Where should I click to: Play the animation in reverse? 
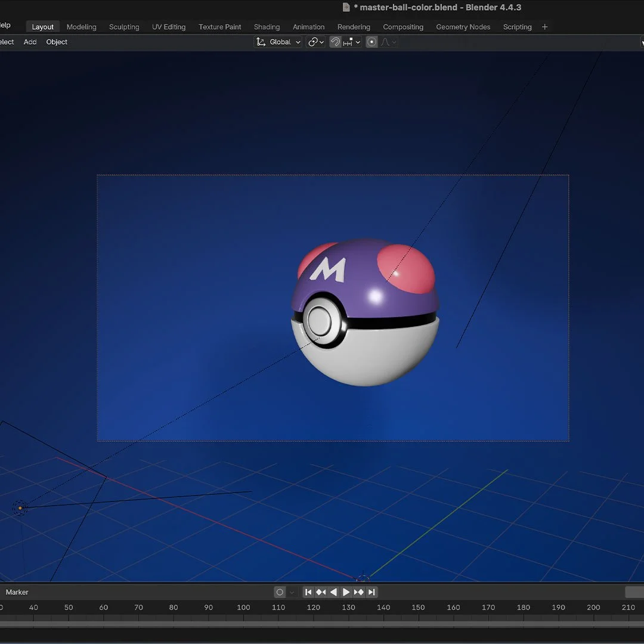(x=333, y=592)
